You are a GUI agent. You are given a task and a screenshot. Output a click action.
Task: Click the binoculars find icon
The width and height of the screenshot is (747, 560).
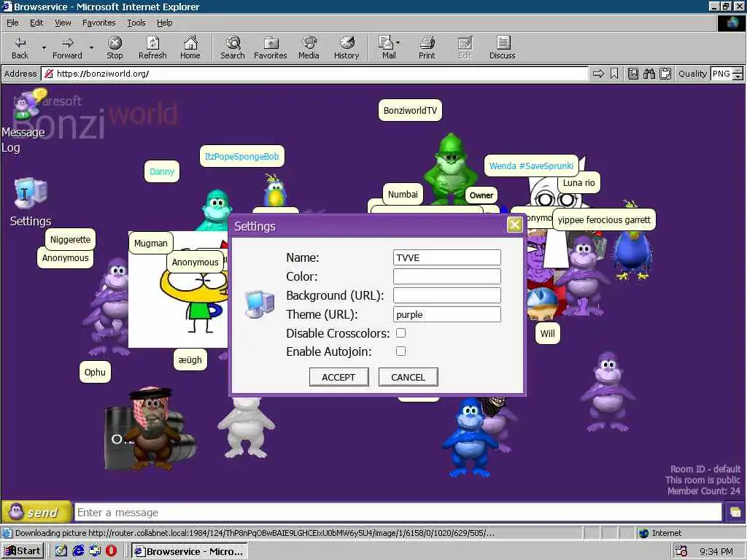pos(649,74)
